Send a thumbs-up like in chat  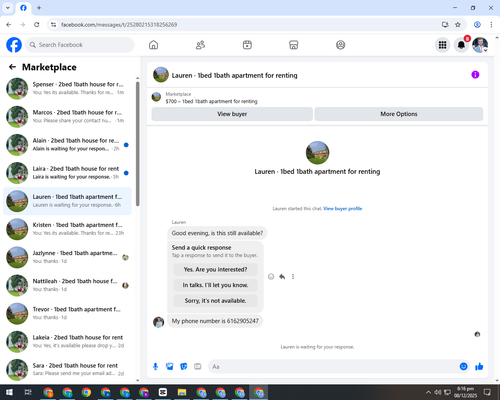point(479,367)
